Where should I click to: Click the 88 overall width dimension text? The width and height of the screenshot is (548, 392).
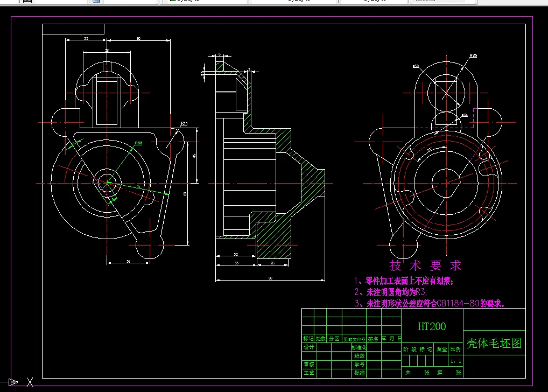270,278
